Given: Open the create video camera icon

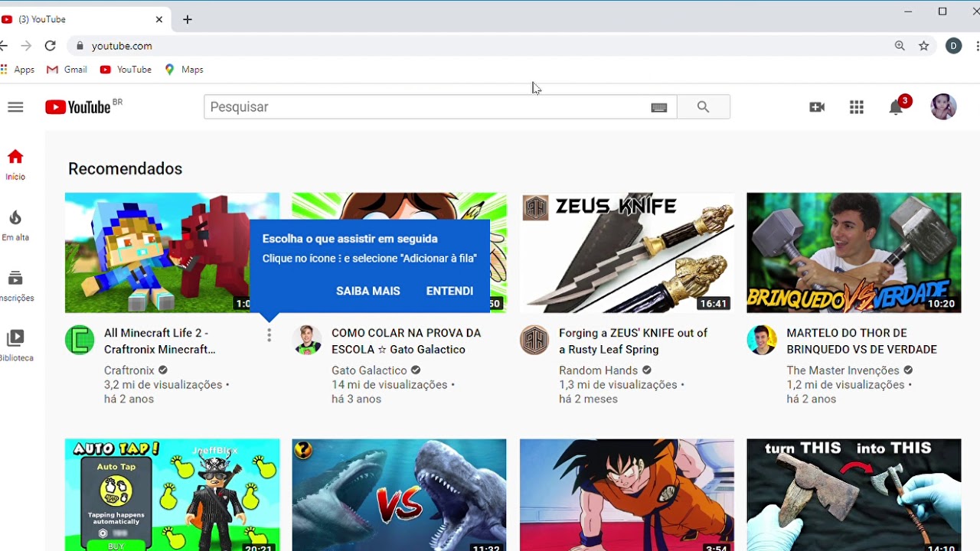Looking at the screenshot, I should 817,107.
